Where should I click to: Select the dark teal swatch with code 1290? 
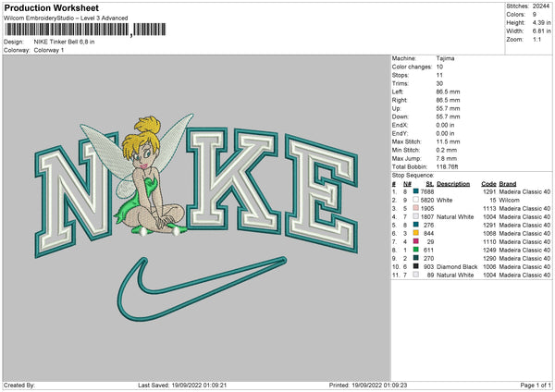click(x=415, y=258)
